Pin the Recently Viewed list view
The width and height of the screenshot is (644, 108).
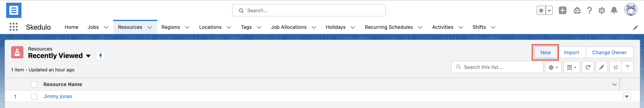(x=101, y=56)
